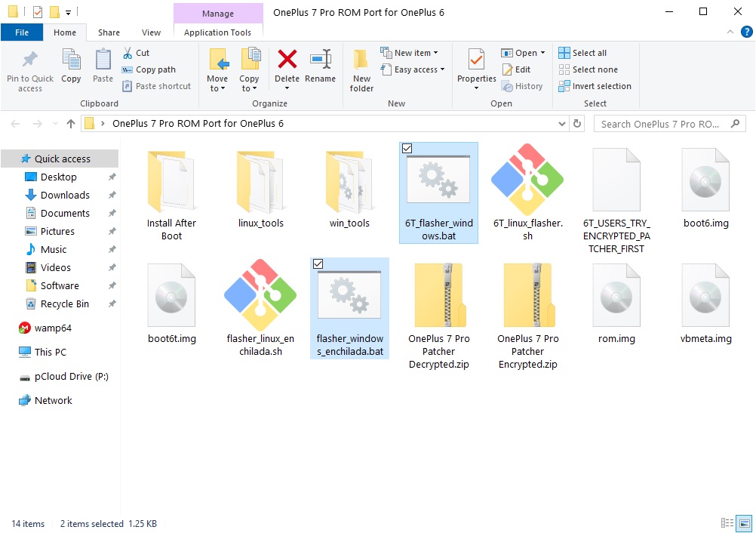The width and height of the screenshot is (756, 533).
Task: Open the Help question mark icon
Action: (x=746, y=32)
